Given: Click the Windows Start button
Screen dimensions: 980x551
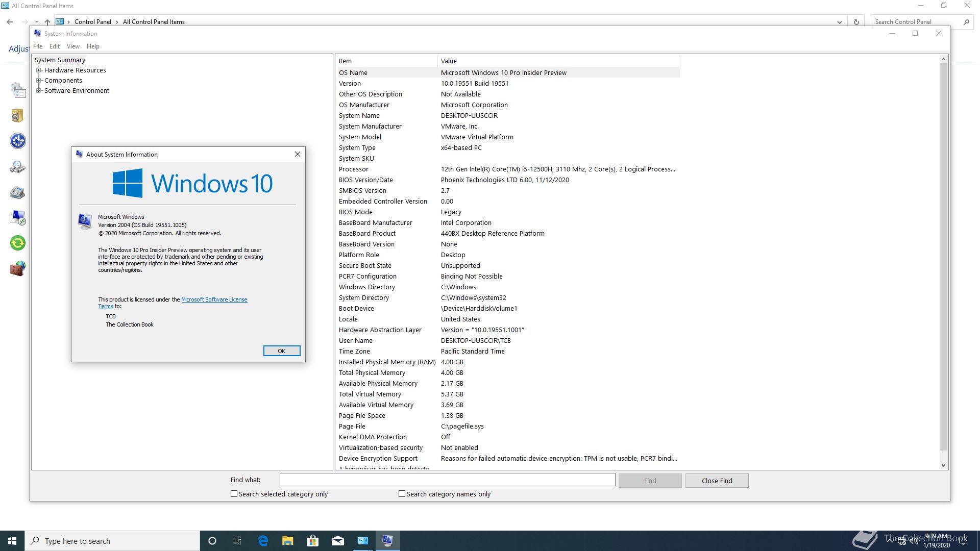Looking at the screenshot, I should point(12,541).
